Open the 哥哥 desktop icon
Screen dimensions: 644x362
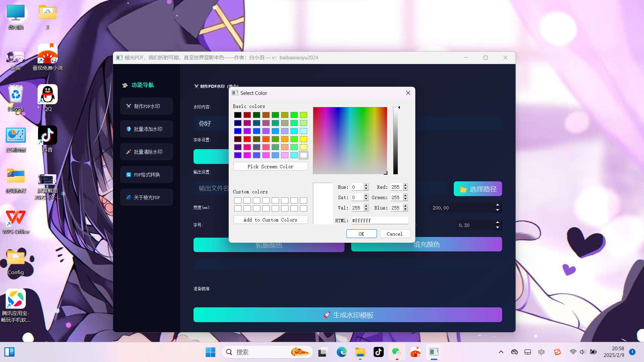(x=15, y=61)
